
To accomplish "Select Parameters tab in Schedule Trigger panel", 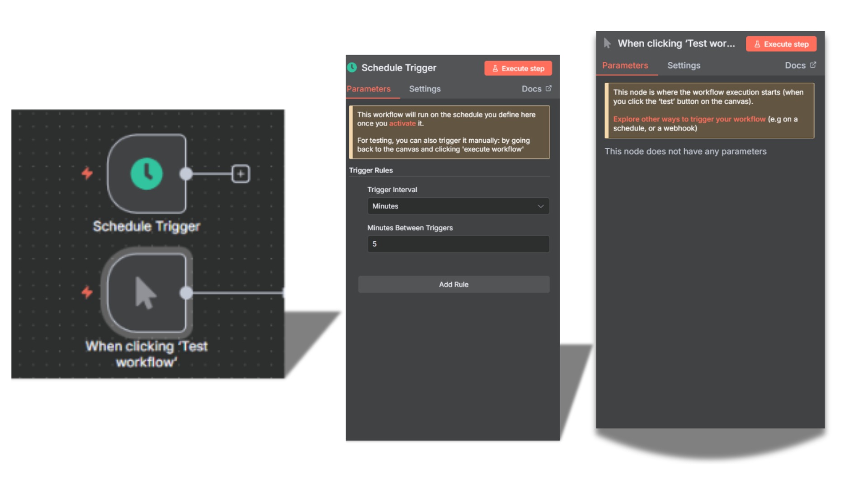I will (368, 89).
